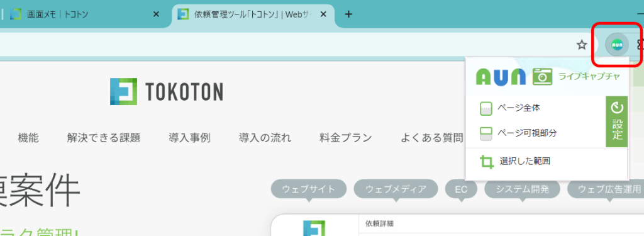The width and height of the screenshot is (644, 236).
Task: Go to 導入事例 page
Action: click(189, 138)
